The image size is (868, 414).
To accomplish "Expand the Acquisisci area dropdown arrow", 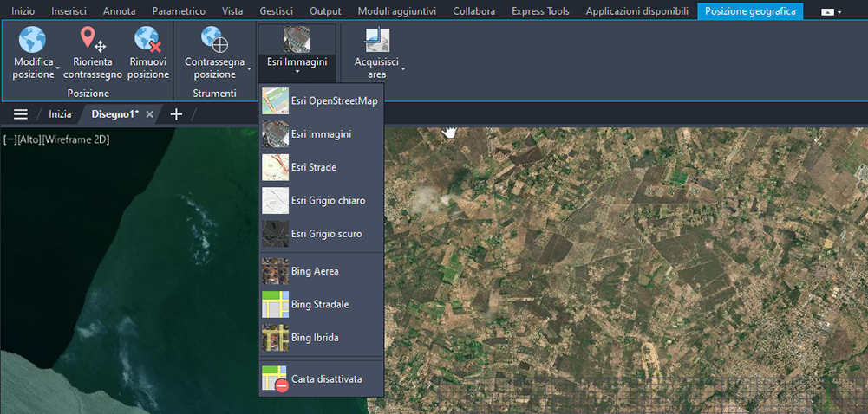I will point(403,69).
